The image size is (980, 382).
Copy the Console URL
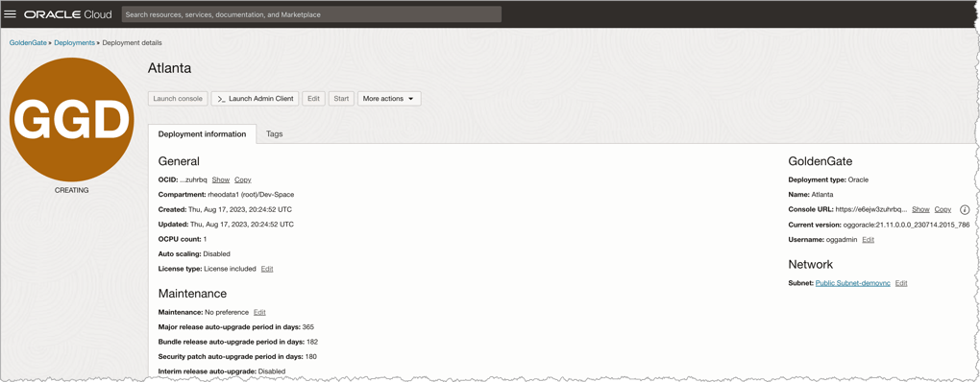[943, 210]
